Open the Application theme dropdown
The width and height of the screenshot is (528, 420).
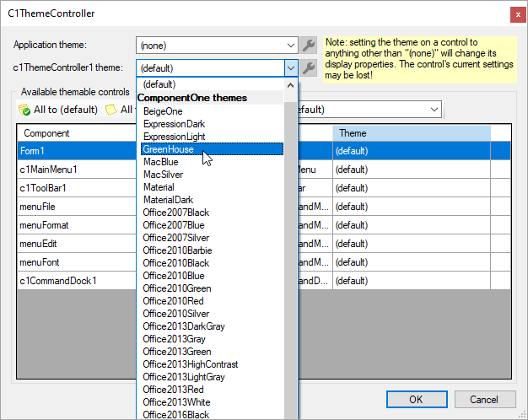[x=291, y=46]
